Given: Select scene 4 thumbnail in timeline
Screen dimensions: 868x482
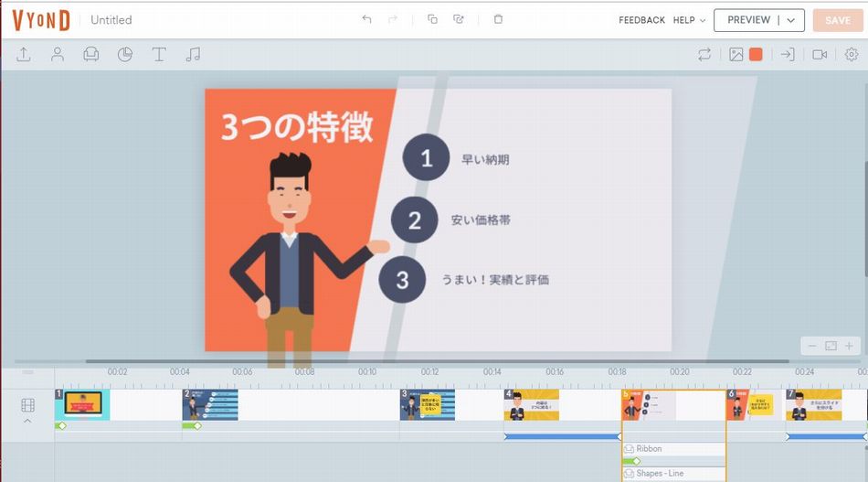Looking at the screenshot, I should (532, 404).
